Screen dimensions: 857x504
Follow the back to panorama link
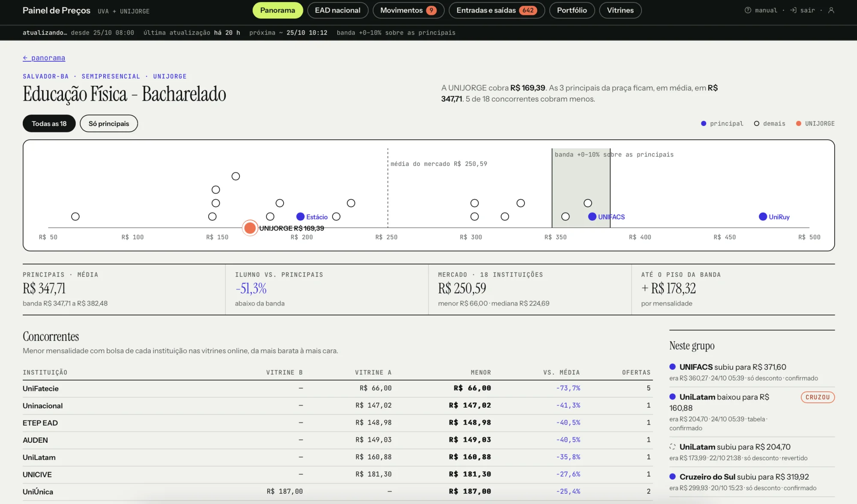coord(44,58)
